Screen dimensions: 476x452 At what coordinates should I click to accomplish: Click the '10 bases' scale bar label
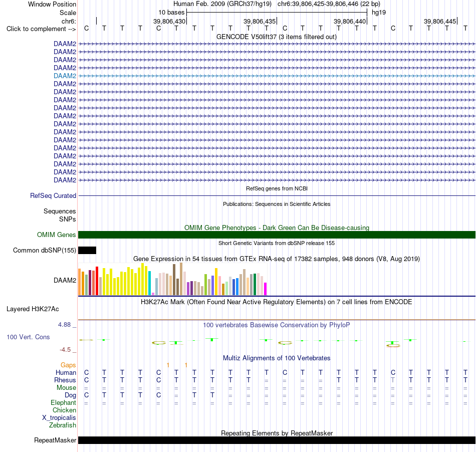tap(171, 13)
